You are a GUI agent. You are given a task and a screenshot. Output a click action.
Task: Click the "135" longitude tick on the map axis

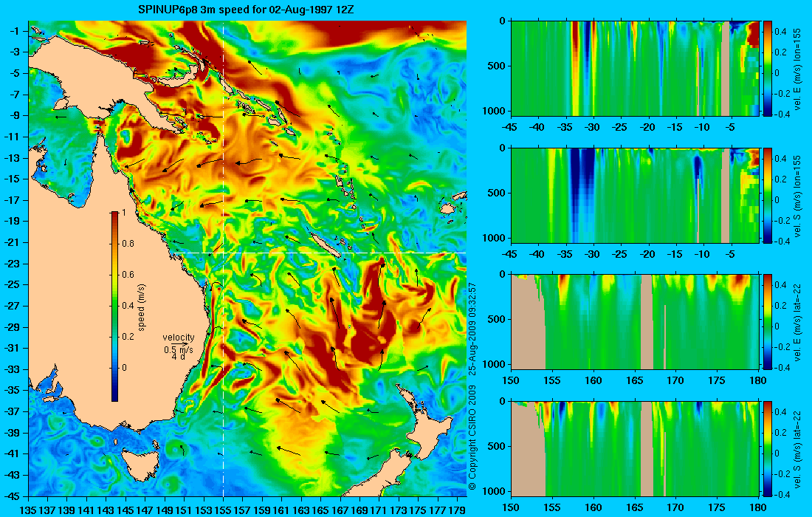click(28, 511)
